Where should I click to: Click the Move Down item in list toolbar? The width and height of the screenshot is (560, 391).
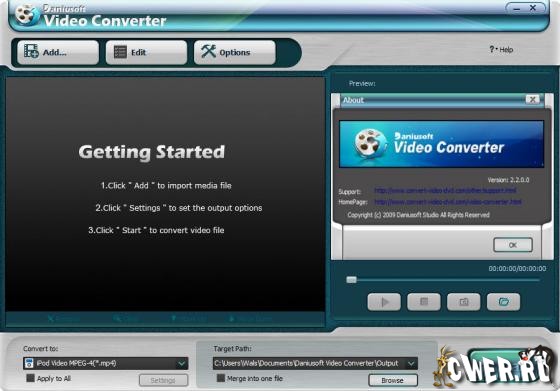[x=251, y=319]
